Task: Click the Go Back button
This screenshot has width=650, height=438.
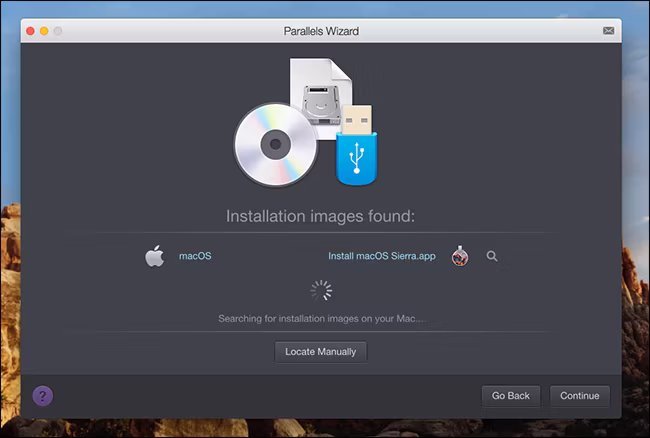Action: [511, 396]
